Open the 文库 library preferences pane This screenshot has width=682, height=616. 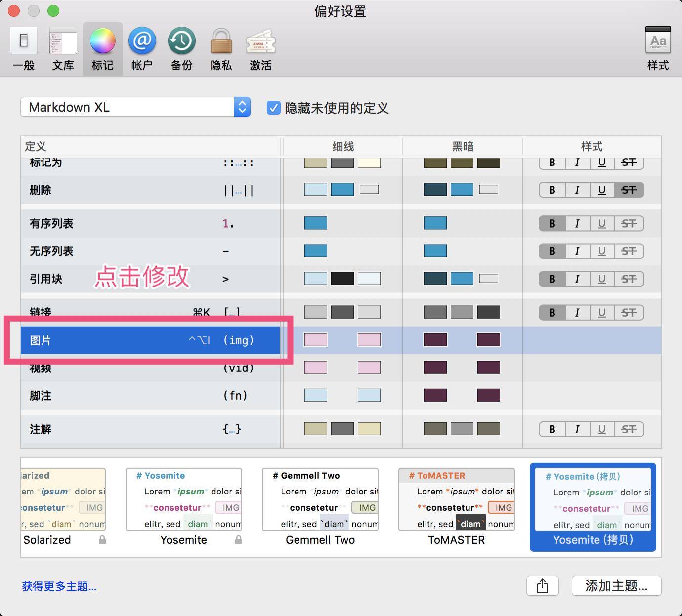(63, 49)
